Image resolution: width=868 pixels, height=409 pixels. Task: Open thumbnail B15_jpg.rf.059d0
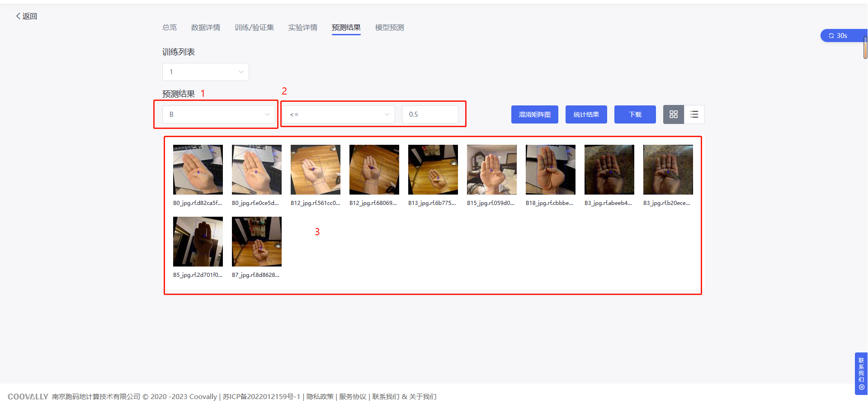tap(492, 170)
